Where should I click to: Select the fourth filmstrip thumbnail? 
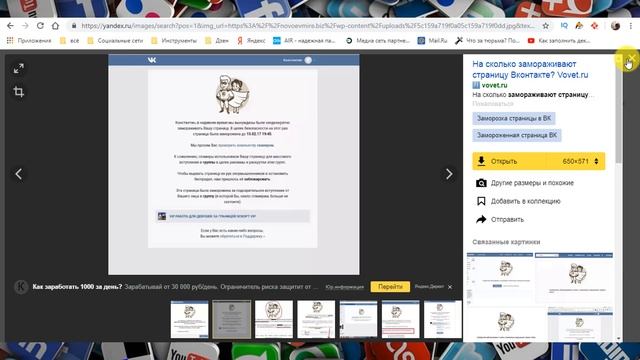pos(316,319)
